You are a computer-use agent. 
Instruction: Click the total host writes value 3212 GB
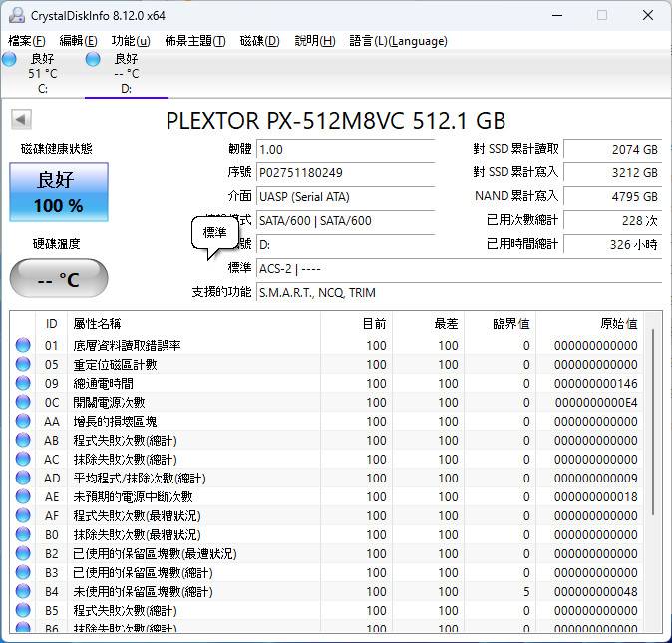(613, 173)
